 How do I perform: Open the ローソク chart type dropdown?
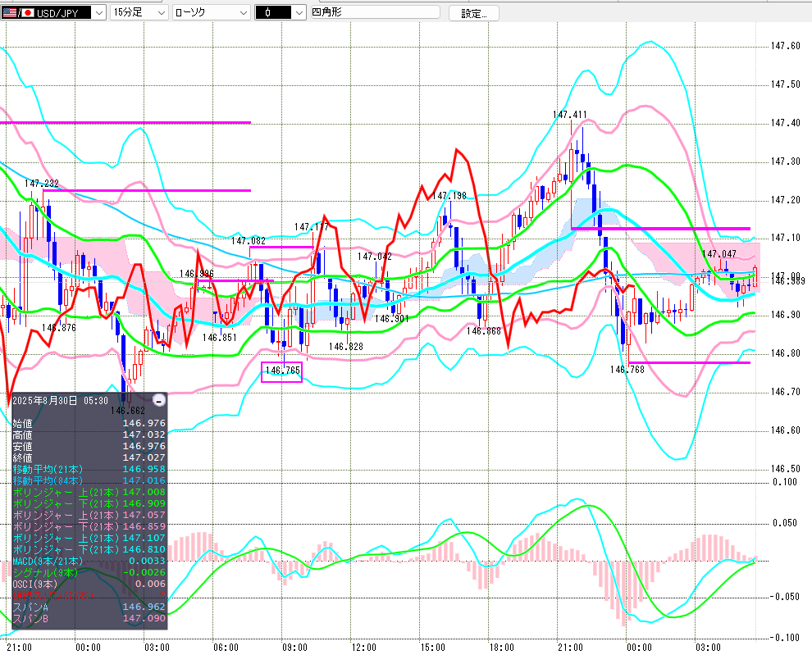point(212,12)
